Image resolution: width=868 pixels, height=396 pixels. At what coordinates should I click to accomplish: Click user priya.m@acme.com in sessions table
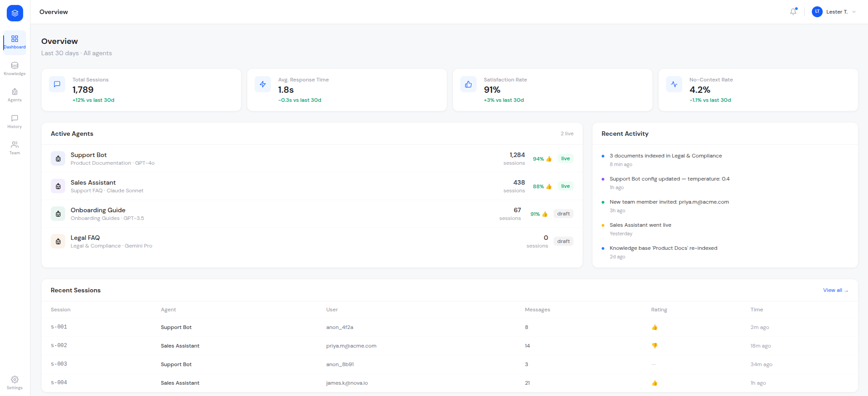(x=351, y=346)
